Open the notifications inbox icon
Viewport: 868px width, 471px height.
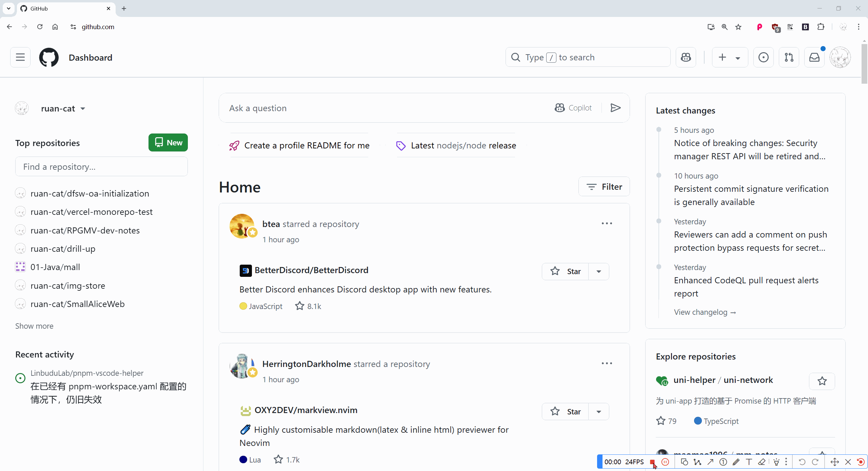814,57
